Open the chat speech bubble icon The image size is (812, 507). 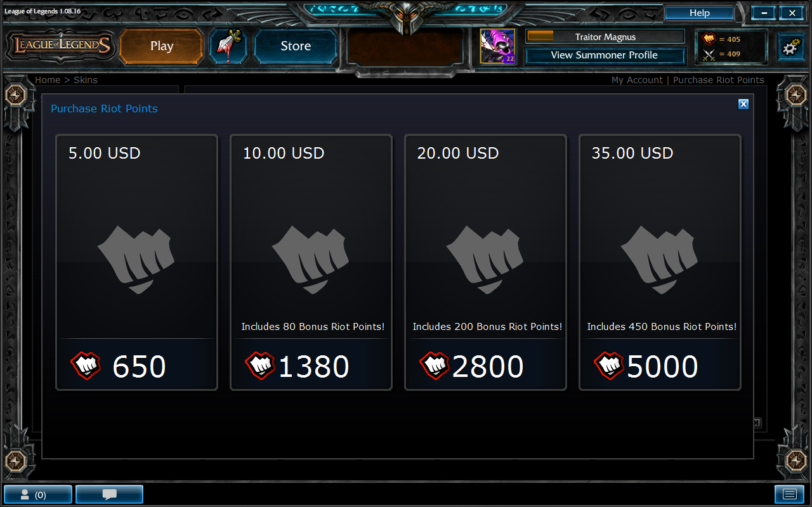[x=109, y=494]
